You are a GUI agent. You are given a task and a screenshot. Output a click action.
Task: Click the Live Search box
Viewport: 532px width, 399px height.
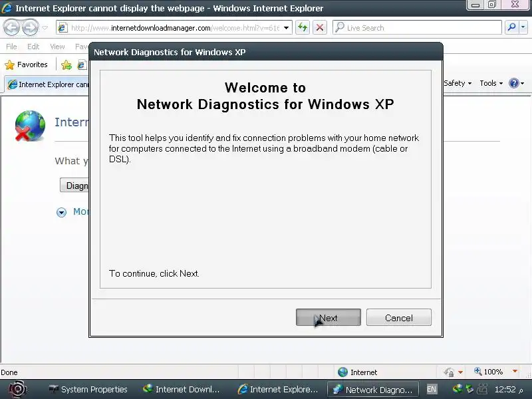pos(417,27)
